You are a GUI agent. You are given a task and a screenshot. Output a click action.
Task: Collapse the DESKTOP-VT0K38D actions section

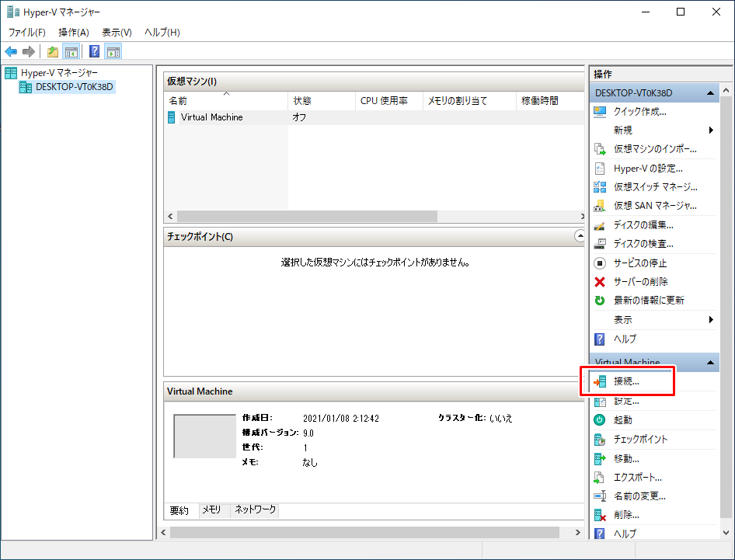710,93
